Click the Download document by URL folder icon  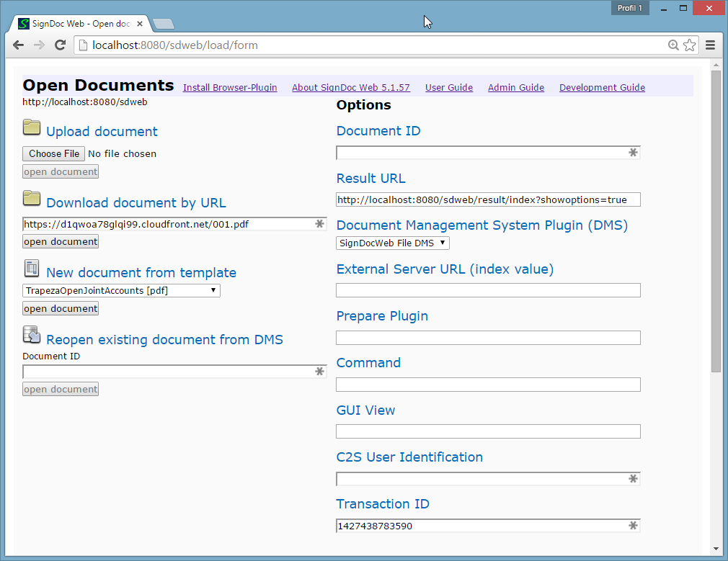coord(32,199)
